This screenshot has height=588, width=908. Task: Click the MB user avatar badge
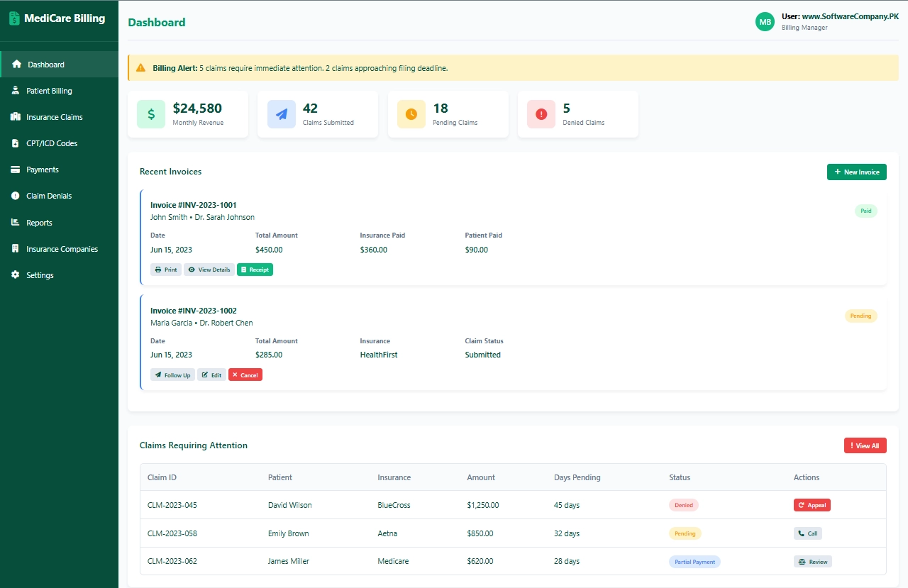765,21
